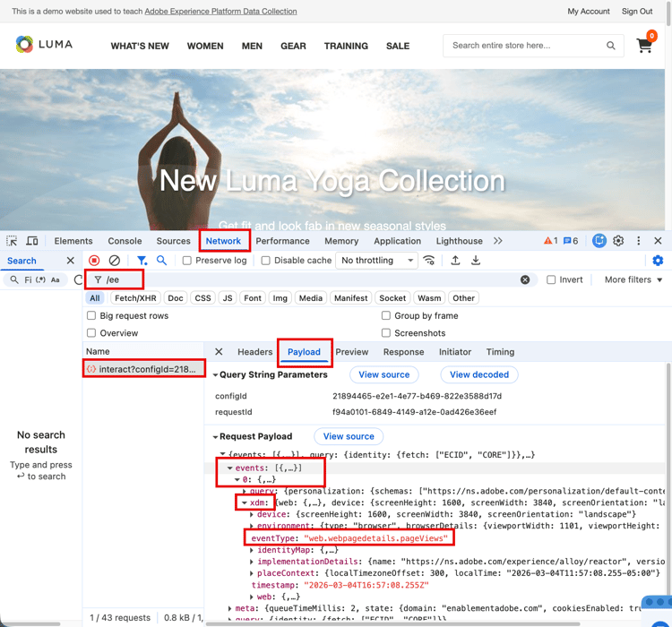Toggle regular expression search option

pos(40,279)
